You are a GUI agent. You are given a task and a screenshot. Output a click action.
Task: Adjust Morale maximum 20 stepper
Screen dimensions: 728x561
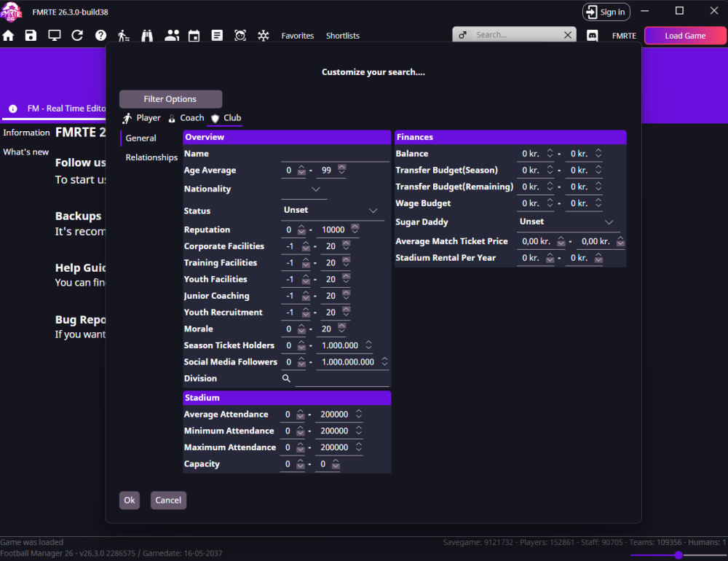tap(341, 329)
